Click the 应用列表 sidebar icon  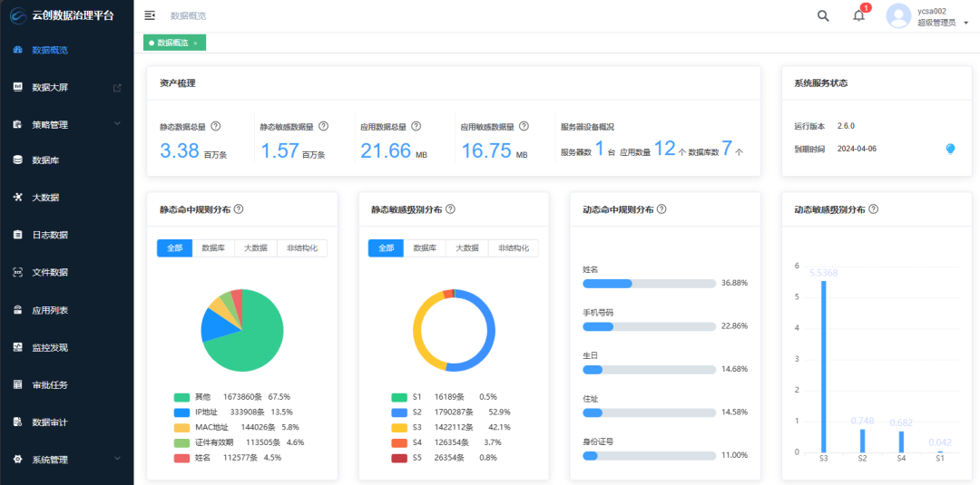(17, 310)
